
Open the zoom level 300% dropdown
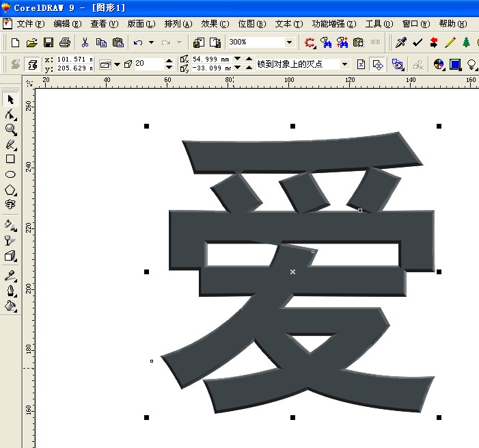[289, 42]
